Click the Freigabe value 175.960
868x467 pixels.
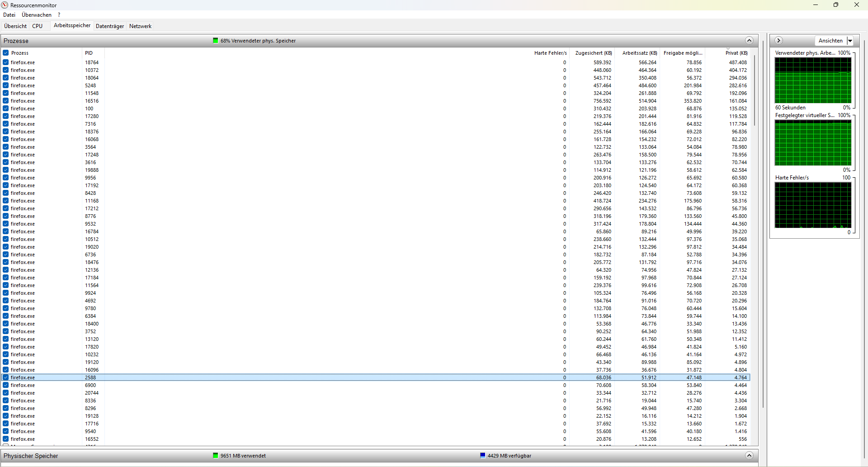[x=693, y=201]
